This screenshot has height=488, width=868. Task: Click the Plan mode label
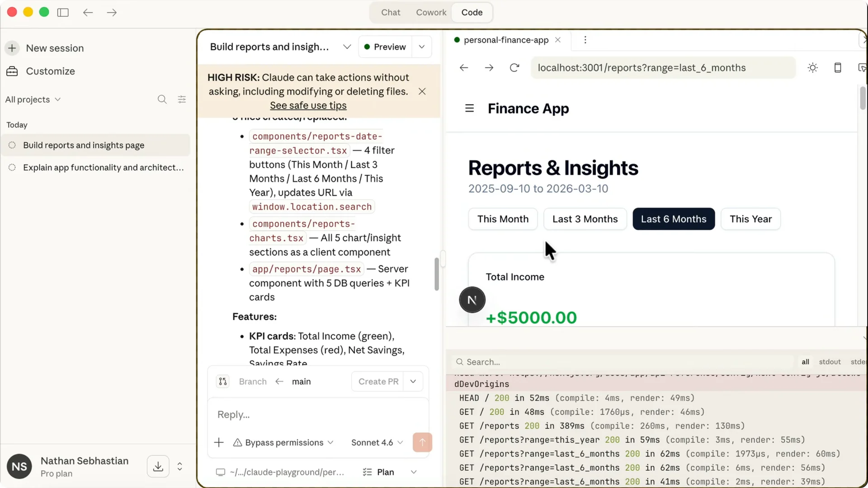(x=385, y=472)
